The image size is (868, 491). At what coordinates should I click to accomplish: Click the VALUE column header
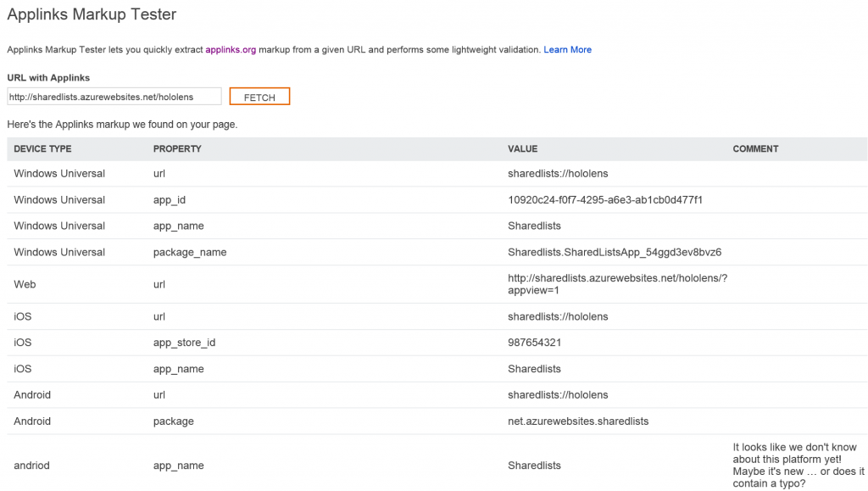[522, 149]
